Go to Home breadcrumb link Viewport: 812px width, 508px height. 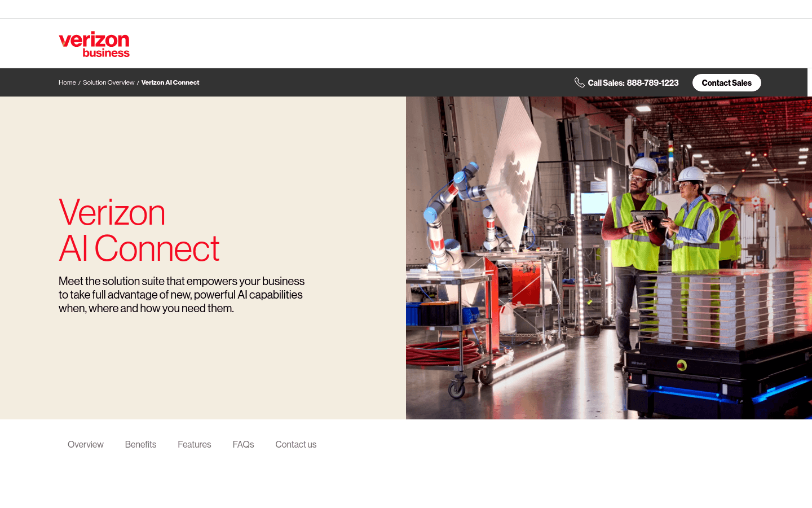click(x=67, y=82)
